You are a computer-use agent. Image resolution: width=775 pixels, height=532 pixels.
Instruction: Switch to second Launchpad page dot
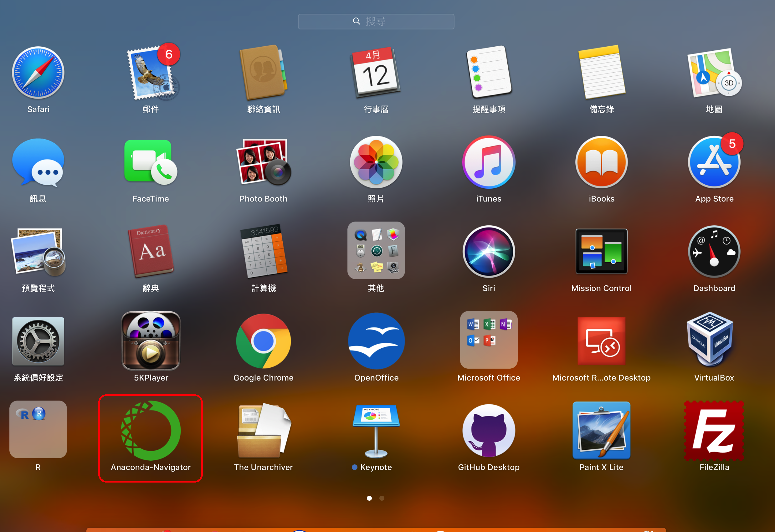click(x=382, y=498)
